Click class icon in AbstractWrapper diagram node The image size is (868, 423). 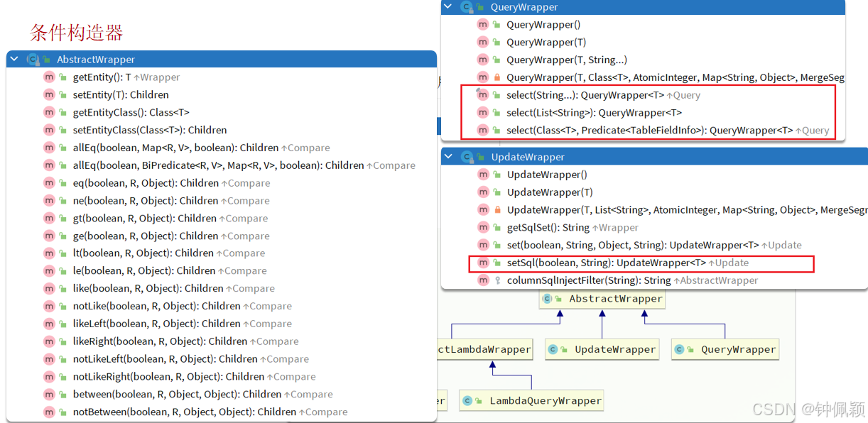coord(548,299)
